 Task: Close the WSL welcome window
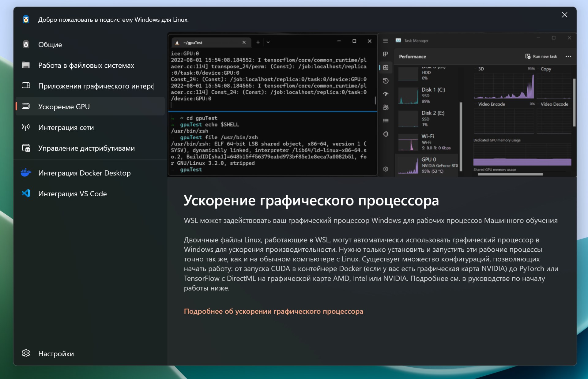tap(564, 15)
